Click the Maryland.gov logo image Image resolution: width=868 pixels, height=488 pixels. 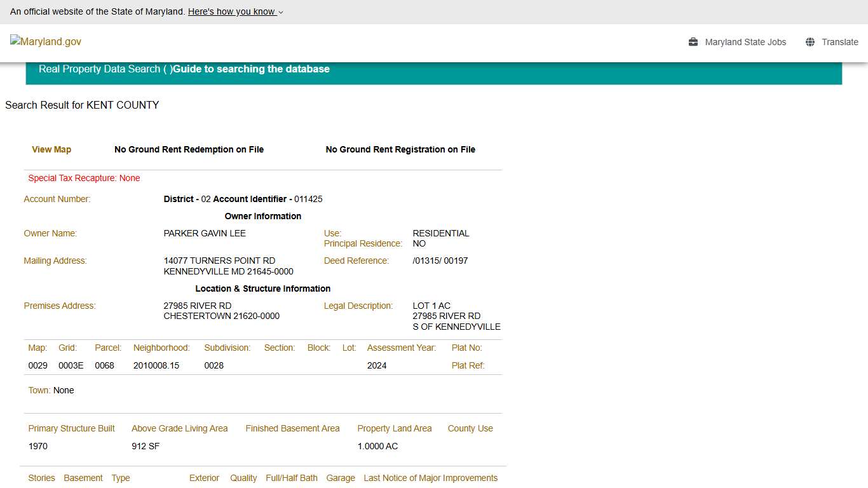pyautogui.click(x=46, y=41)
